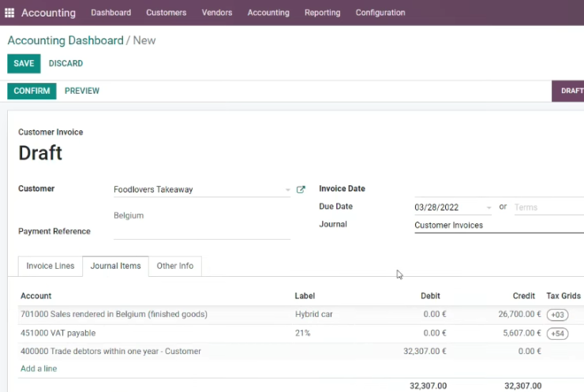This screenshot has height=392, width=584.
Task: Open the Reporting menu
Action: 322,13
